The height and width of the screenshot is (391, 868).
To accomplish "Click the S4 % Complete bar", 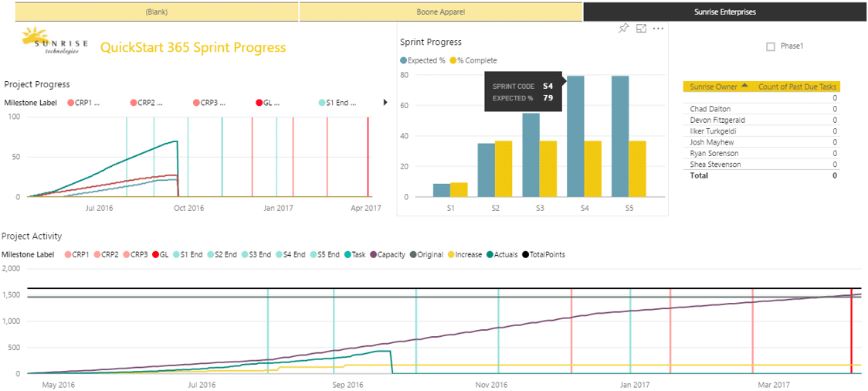I will (593, 169).
